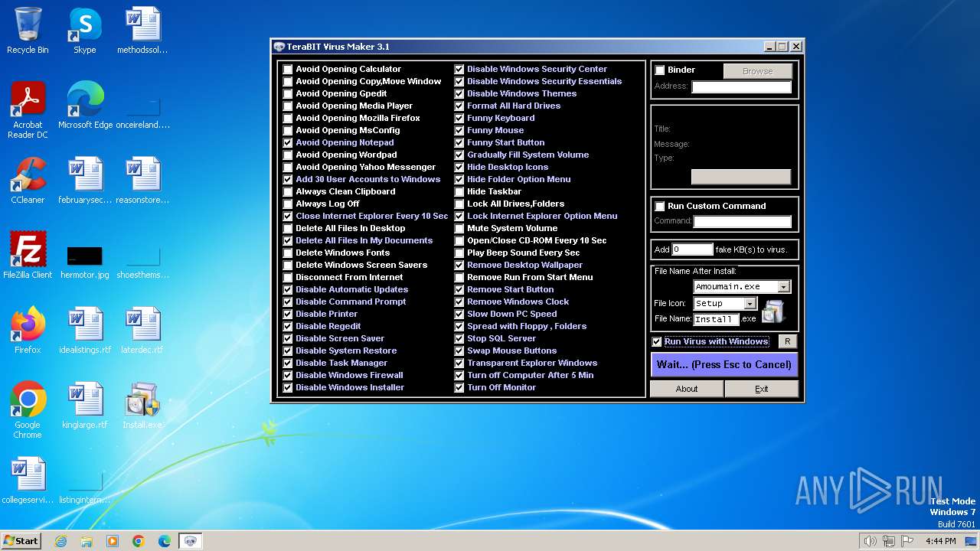Viewport: 980px width, 551px height.
Task: Click the Action Center flag tray icon
Action: point(906,541)
